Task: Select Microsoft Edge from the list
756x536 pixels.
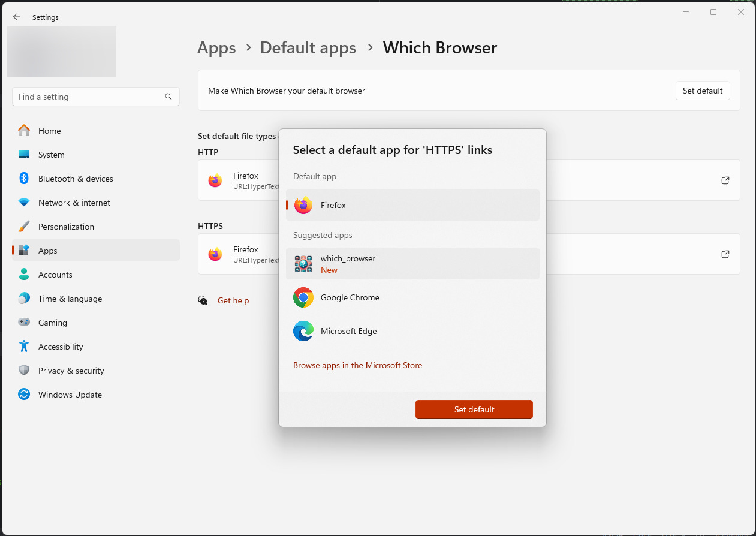Action: [x=412, y=331]
